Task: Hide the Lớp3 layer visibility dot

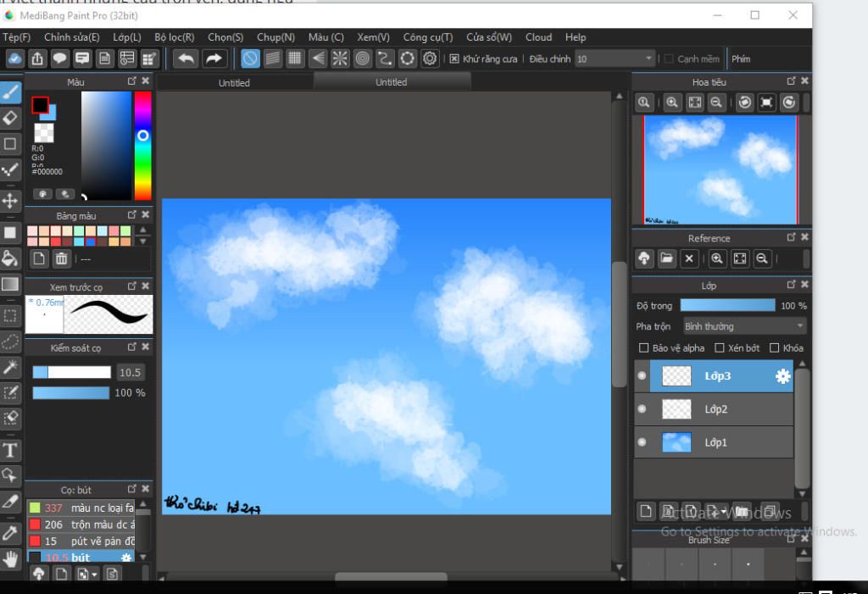Action: point(643,376)
